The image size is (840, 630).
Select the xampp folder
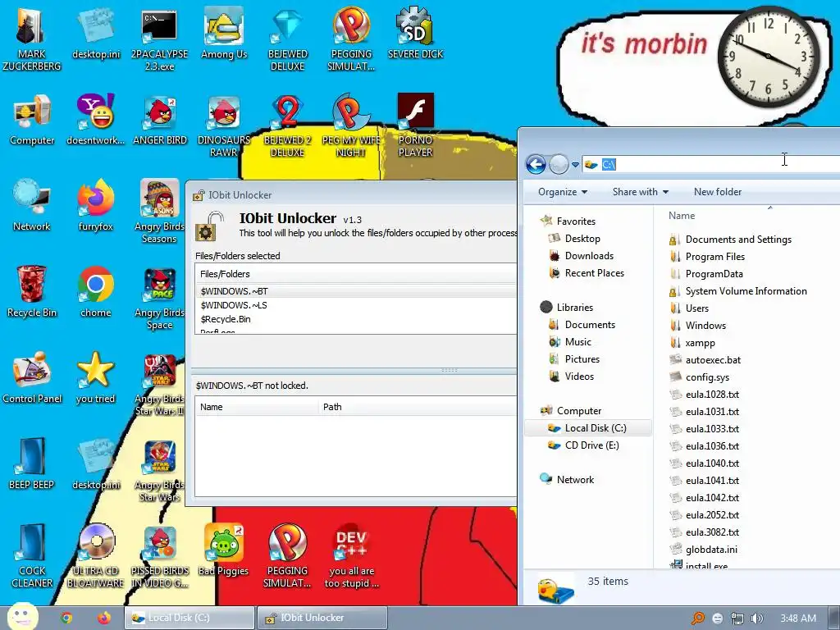[x=700, y=343]
